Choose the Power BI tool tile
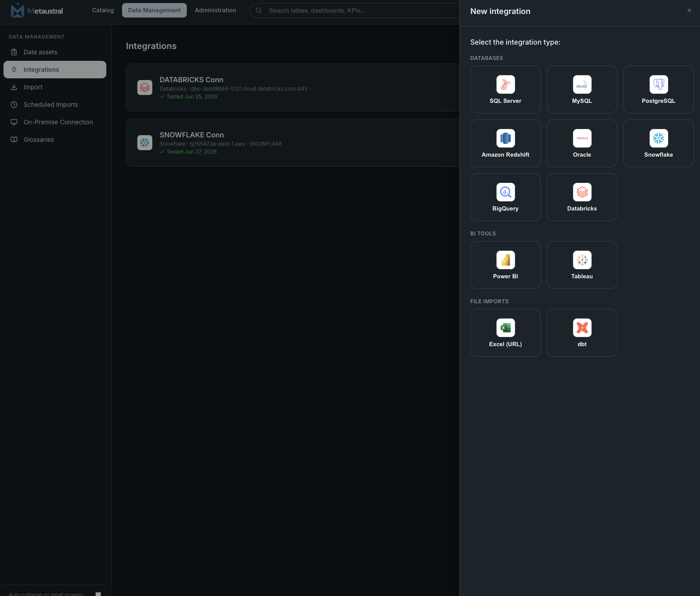The image size is (700, 596). click(x=505, y=265)
